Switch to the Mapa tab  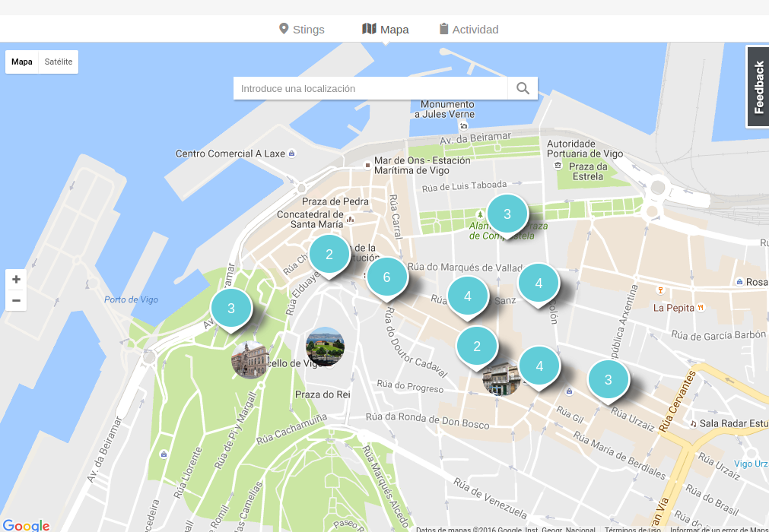pyautogui.click(x=386, y=30)
